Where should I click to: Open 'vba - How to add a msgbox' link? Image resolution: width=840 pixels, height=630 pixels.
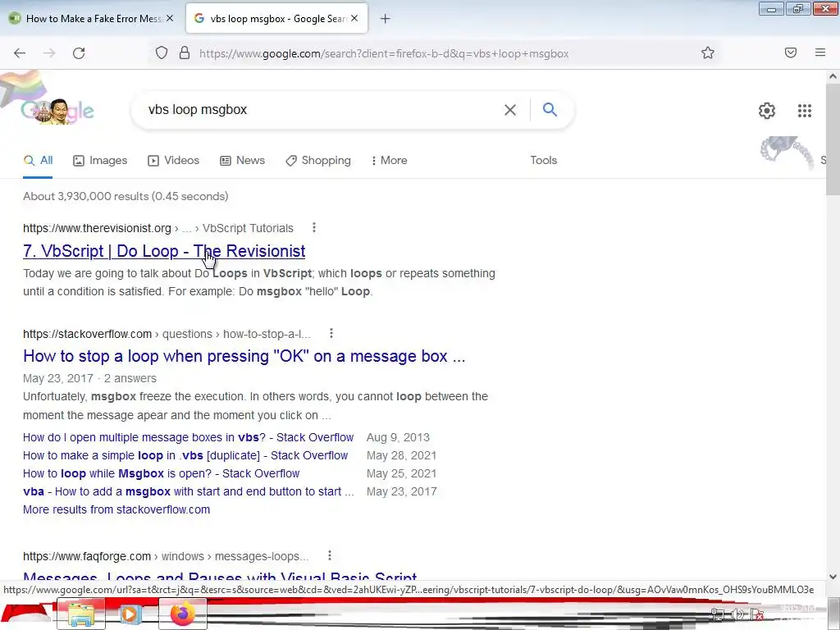point(188,491)
